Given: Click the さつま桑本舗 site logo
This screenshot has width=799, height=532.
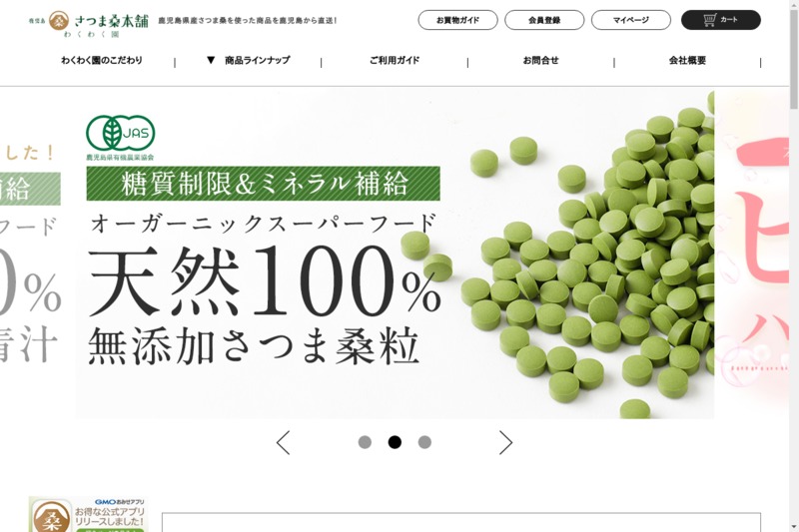Looking at the screenshot, I should (x=89, y=24).
